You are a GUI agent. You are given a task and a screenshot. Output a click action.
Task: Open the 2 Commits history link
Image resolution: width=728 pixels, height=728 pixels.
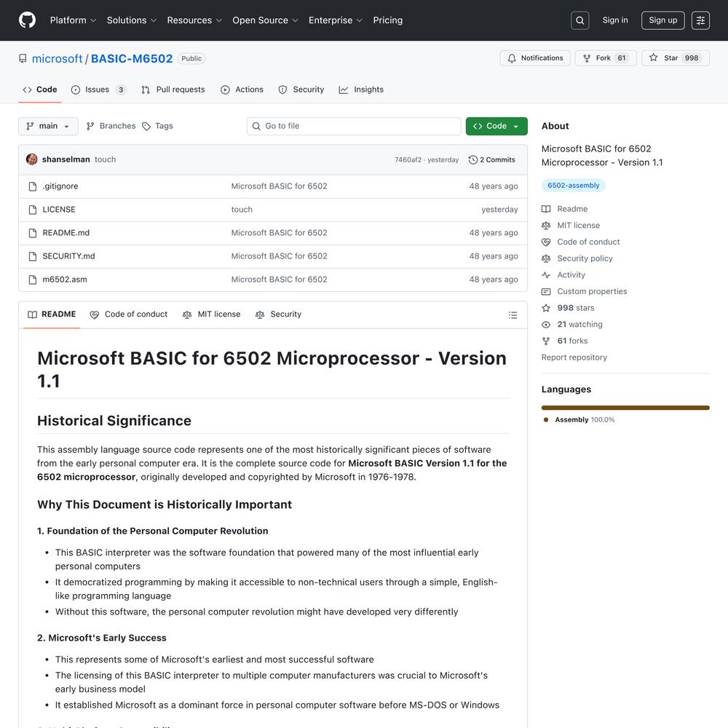(x=492, y=159)
